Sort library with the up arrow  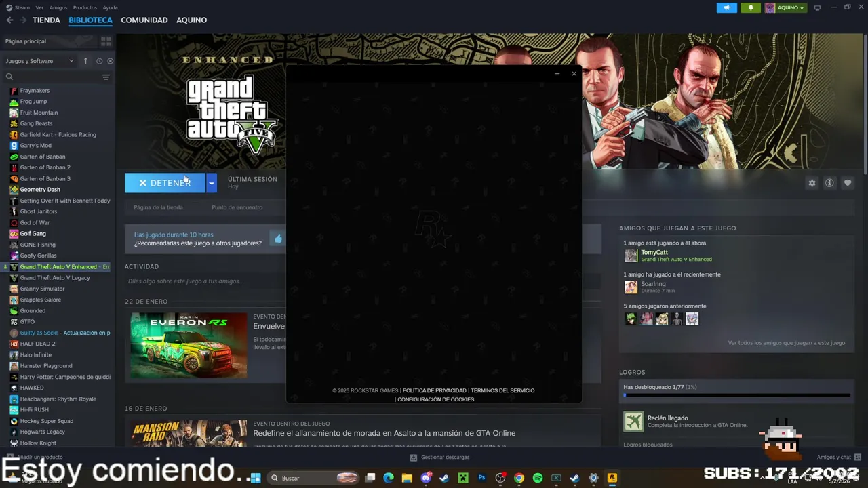[x=85, y=61]
